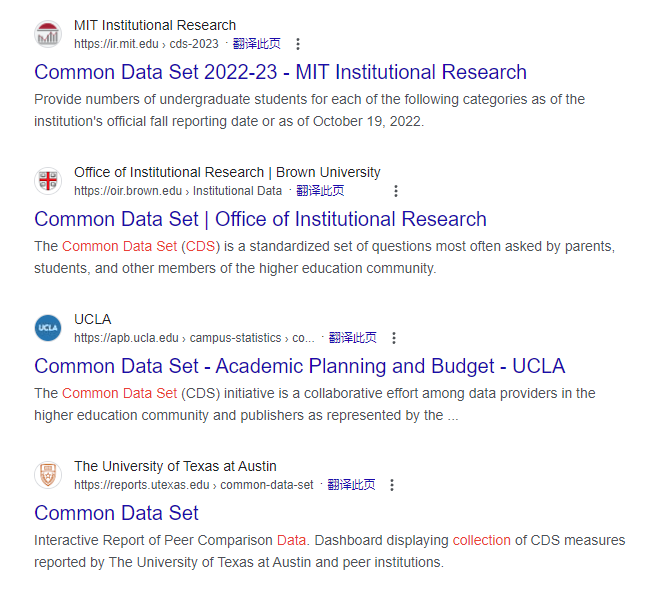Image resolution: width=662 pixels, height=596 pixels.
Task: Translate the MIT cds-2023 page
Action: tap(257, 43)
